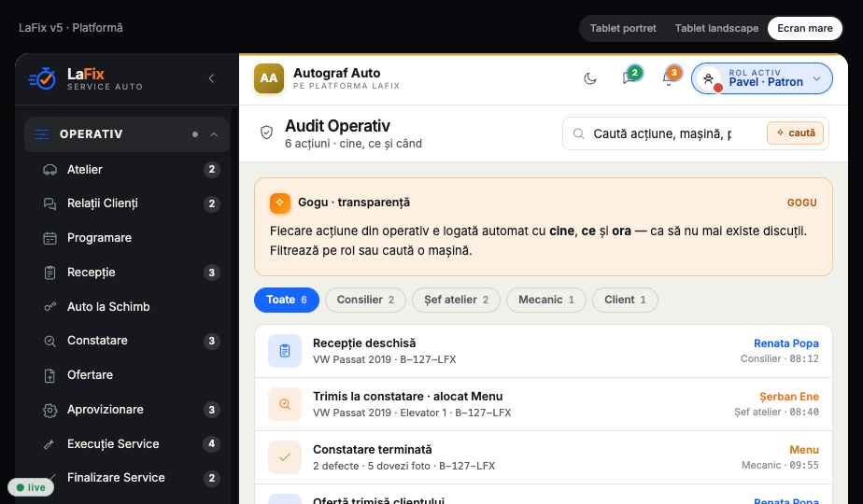Viewport: 863px width, 504px height.
Task: Open messages icon with badge 2
Action: click(630, 77)
